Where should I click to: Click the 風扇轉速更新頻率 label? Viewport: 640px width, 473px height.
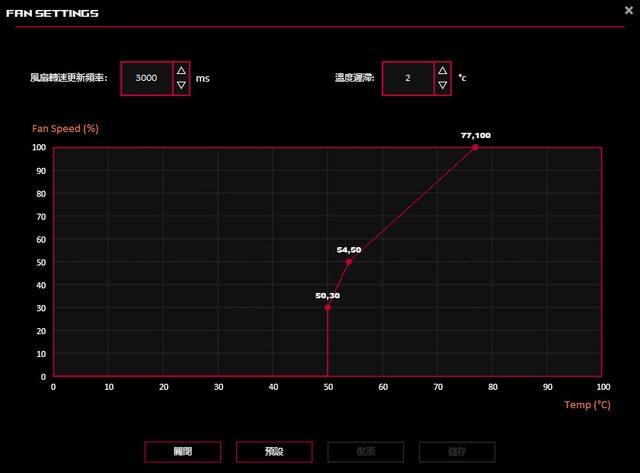click(x=73, y=78)
